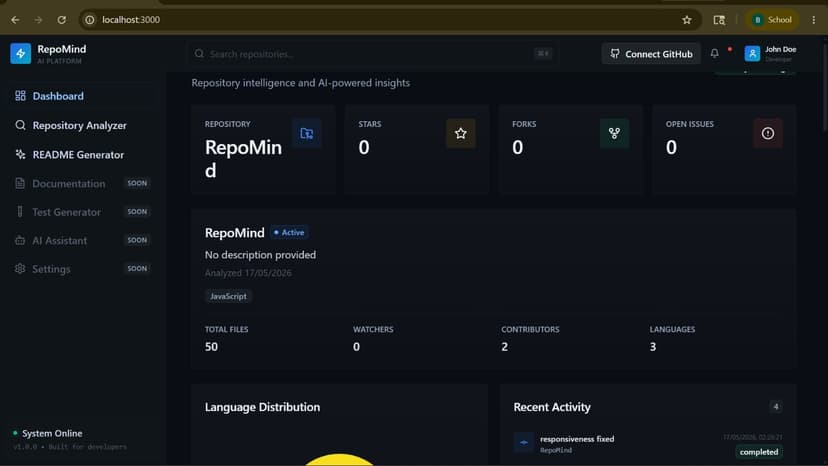The width and height of the screenshot is (828, 466).
Task: Click the Repository card folder icon
Action: 307,134
